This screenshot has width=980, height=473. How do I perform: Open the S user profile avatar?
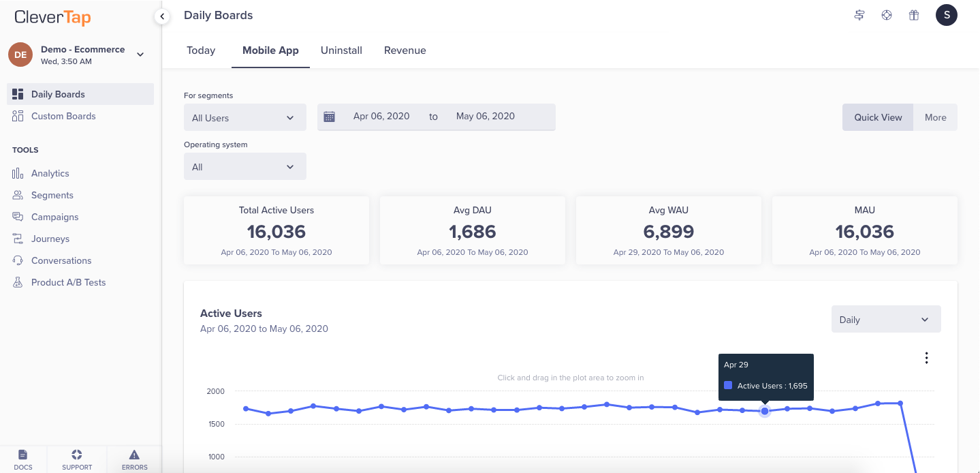(947, 15)
